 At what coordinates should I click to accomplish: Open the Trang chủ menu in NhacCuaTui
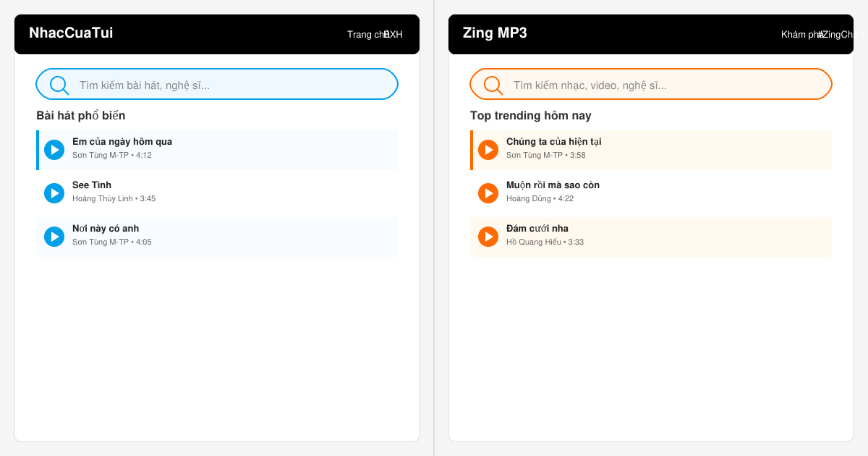[x=367, y=35]
